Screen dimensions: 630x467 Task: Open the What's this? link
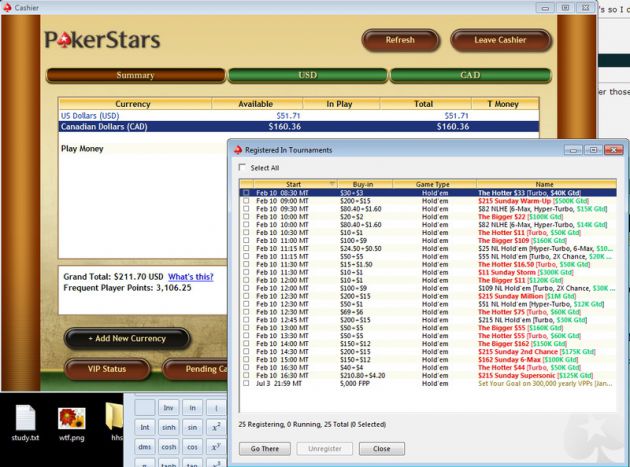(x=190, y=277)
